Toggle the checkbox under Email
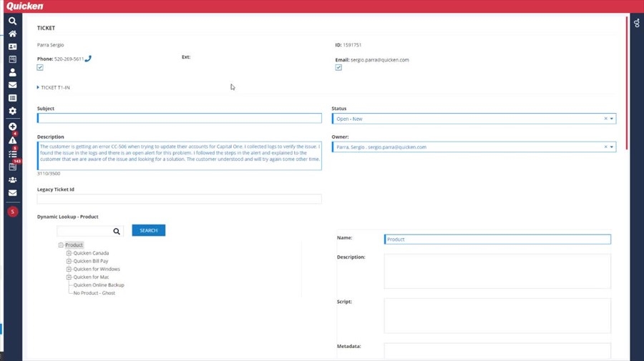Viewport: 644px width, 361px height. 338,68
